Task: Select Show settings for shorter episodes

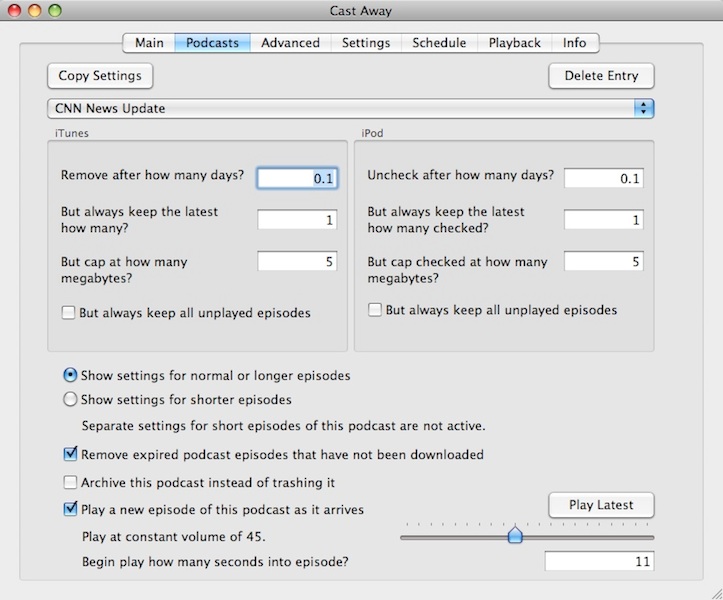Action: [x=70, y=400]
